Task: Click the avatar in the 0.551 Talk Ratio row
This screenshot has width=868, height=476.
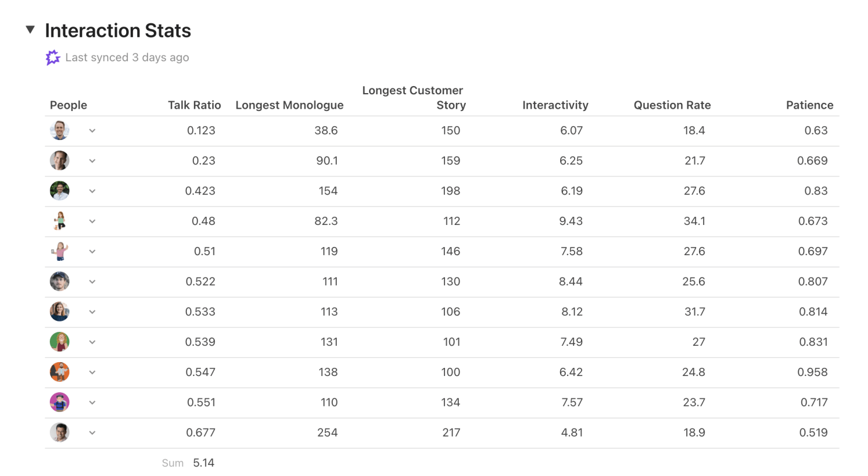Action: tap(60, 402)
